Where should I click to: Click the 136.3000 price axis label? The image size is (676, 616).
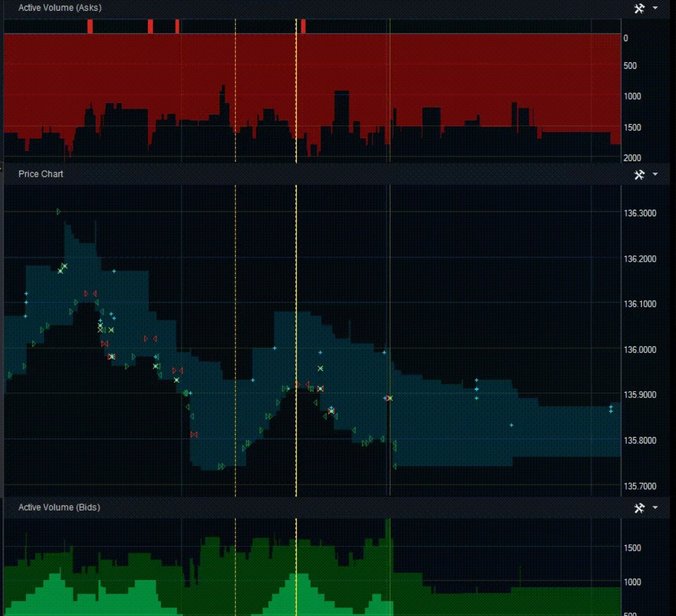(640, 213)
